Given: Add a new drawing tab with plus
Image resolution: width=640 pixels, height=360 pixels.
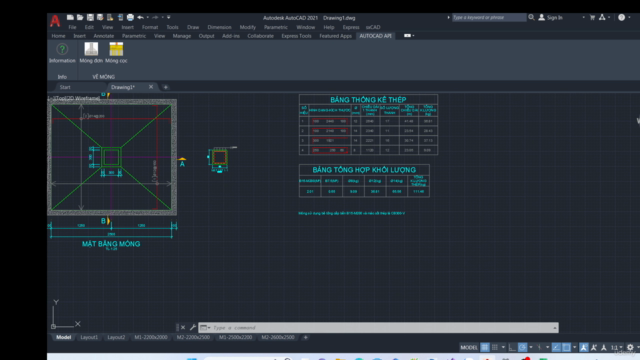Looking at the screenshot, I should (165, 87).
